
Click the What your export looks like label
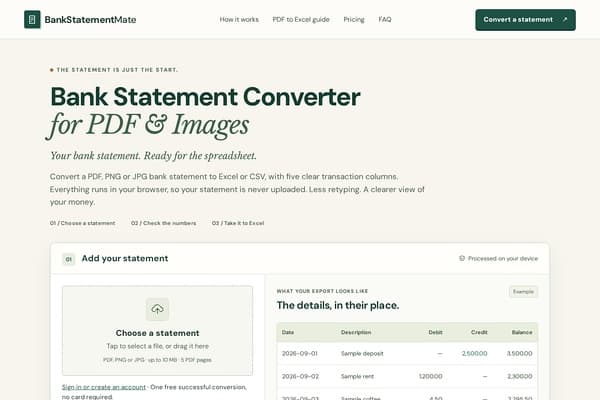coord(322,291)
